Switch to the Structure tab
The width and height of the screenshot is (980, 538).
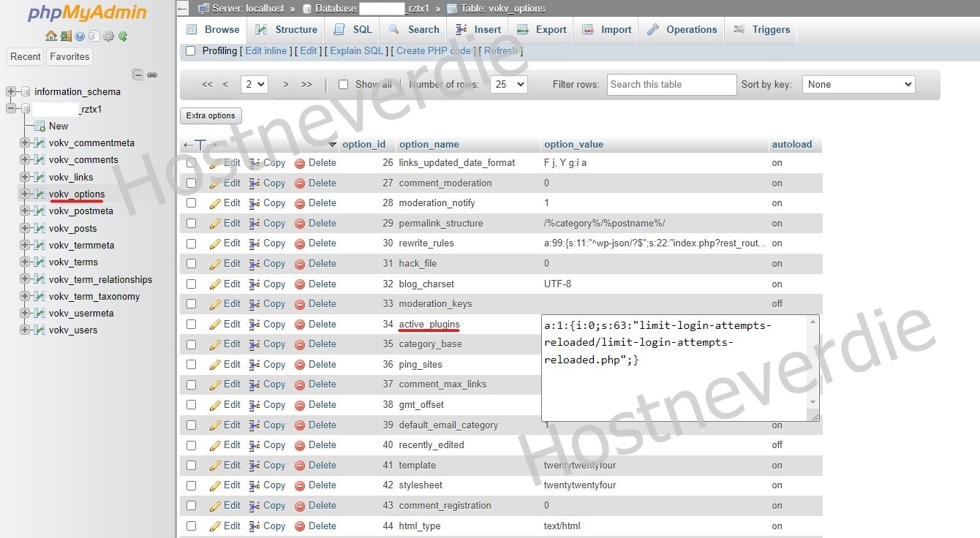point(287,30)
